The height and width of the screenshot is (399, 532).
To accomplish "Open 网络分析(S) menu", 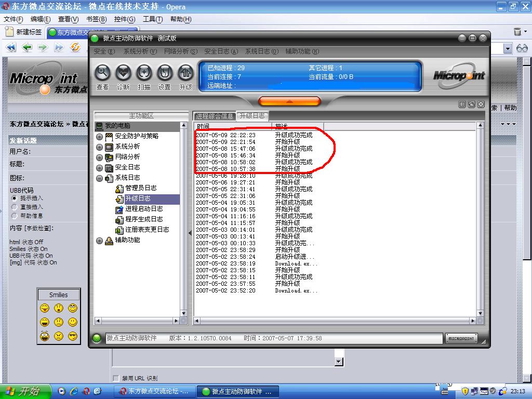I will point(180,51).
